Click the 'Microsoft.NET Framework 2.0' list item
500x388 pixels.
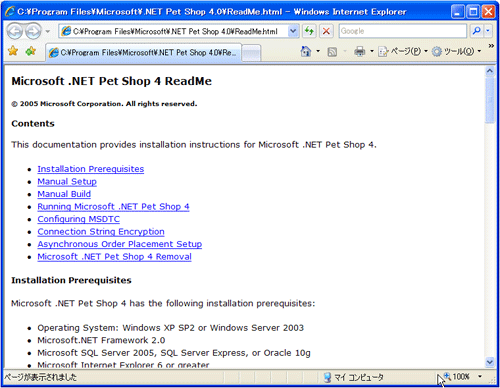click(x=101, y=340)
